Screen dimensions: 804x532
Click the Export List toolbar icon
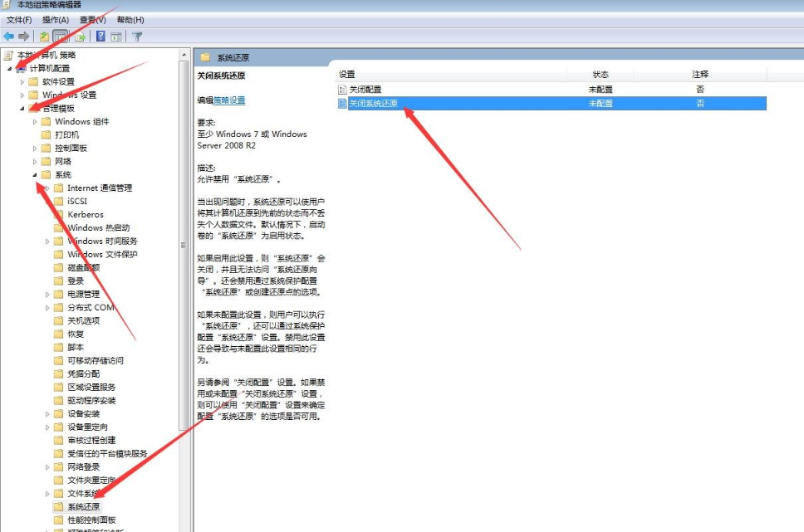pos(80,37)
